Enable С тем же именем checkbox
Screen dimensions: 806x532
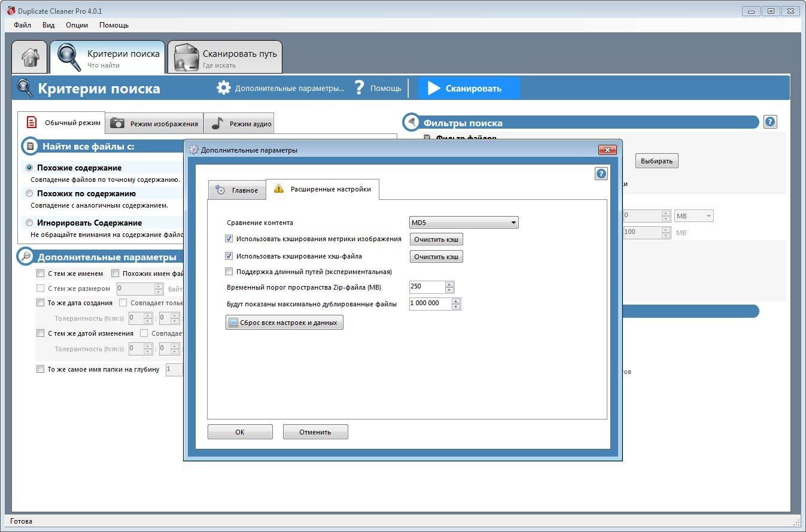41,273
